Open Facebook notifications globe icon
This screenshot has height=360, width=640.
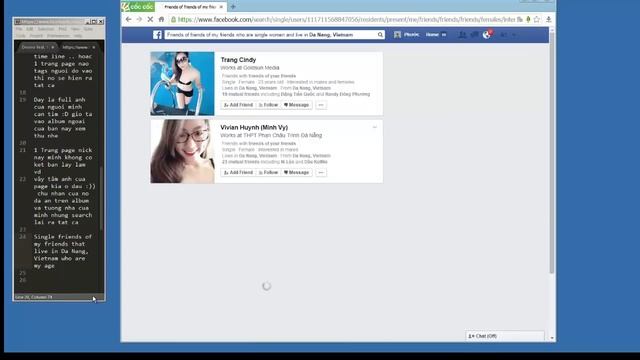(x=487, y=35)
